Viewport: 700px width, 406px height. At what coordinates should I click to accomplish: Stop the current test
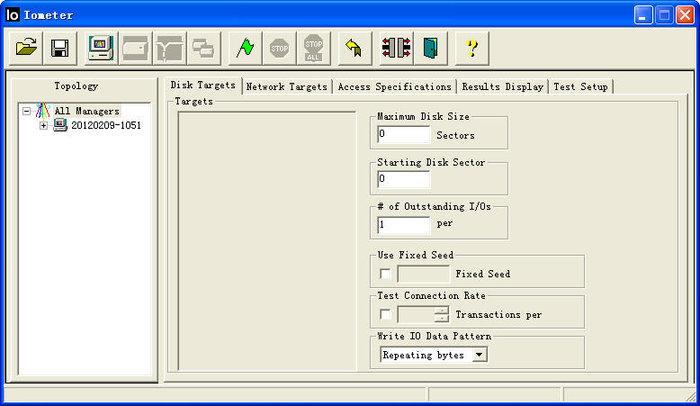(279, 48)
